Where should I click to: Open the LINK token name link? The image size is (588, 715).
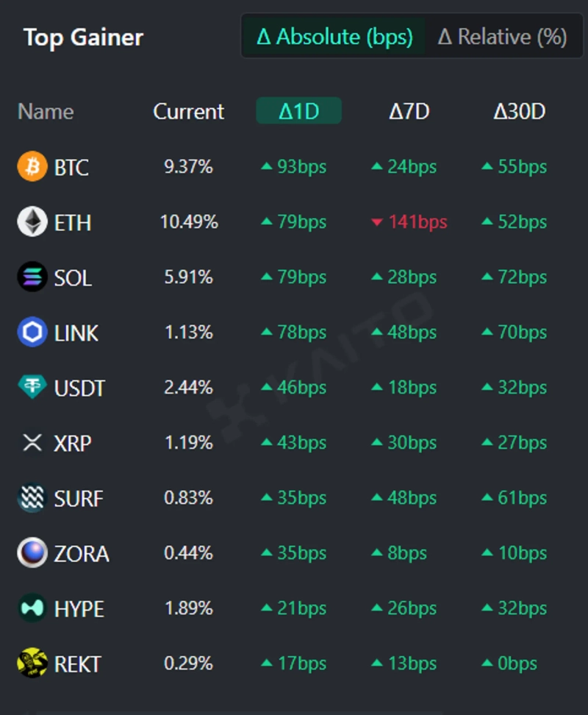76,333
